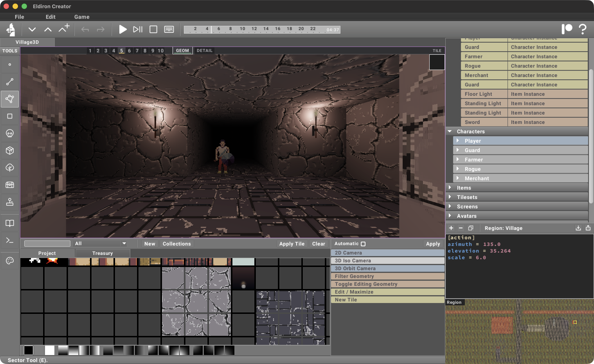This screenshot has height=364, width=594.
Task: Expand the Items section
Action: (450, 188)
